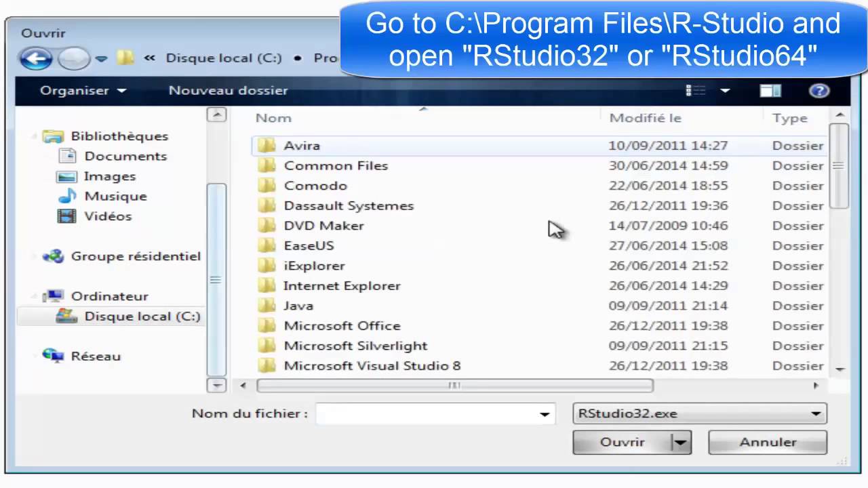868x488 pixels.
Task: Toggle the preview pane icon
Action: coord(770,90)
